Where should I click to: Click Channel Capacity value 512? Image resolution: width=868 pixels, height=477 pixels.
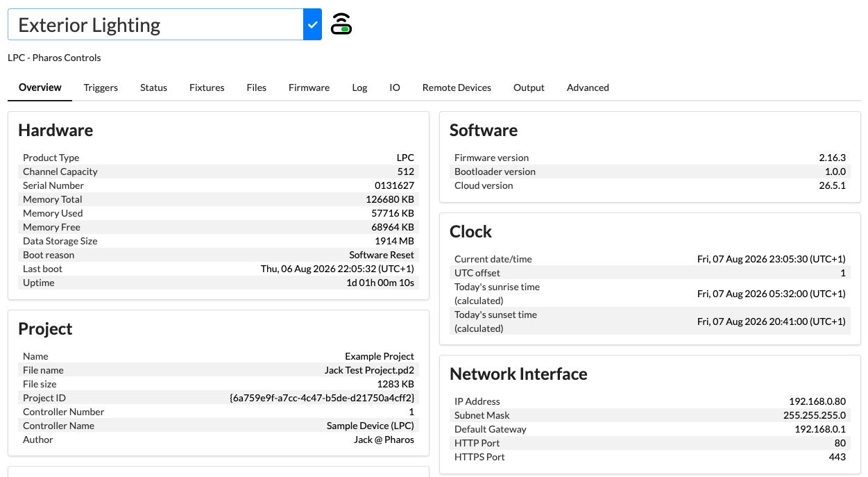pyautogui.click(x=406, y=171)
